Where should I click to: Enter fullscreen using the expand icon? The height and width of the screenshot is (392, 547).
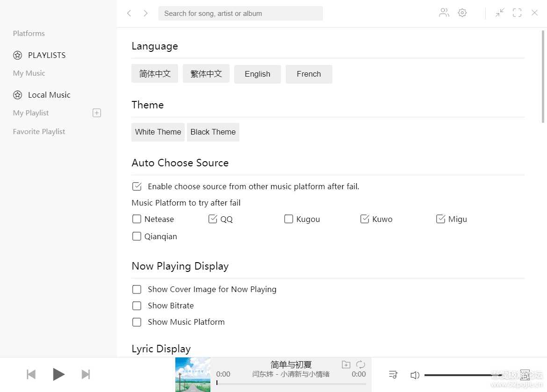(x=517, y=13)
